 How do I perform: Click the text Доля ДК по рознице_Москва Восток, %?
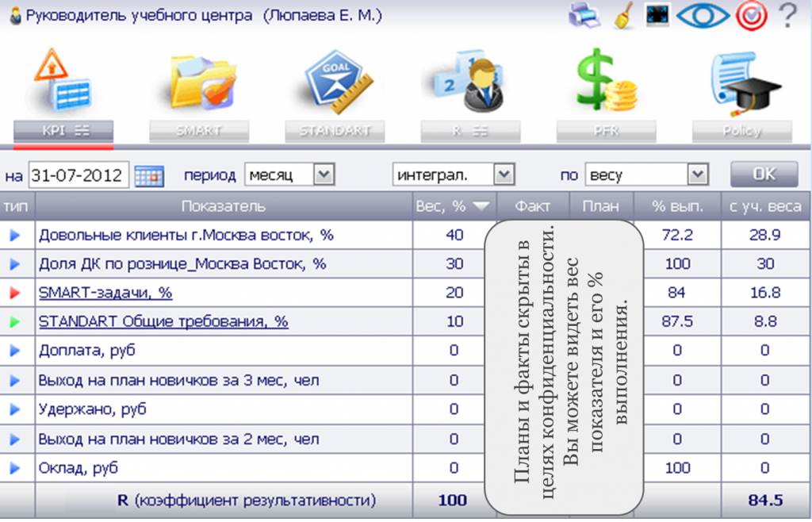point(182,264)
